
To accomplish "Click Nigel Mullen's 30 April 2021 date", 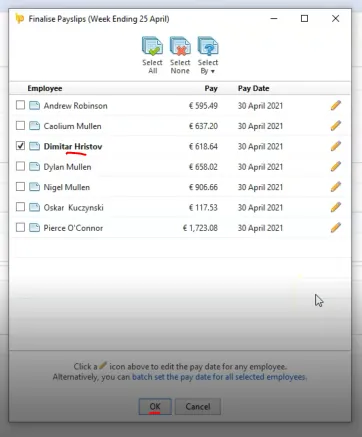I will coord(260,187).
